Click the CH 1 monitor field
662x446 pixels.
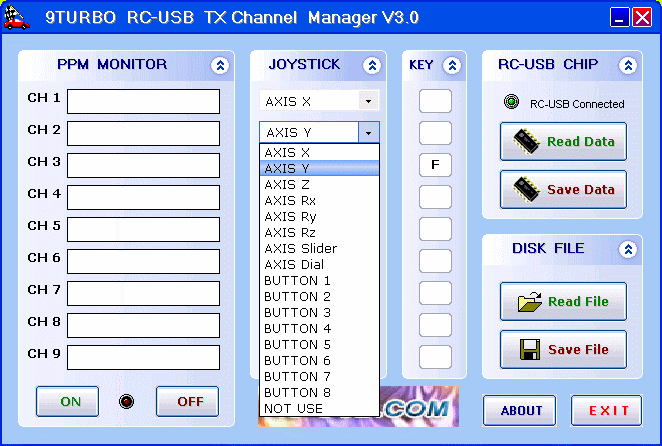[x=144, y=101]
